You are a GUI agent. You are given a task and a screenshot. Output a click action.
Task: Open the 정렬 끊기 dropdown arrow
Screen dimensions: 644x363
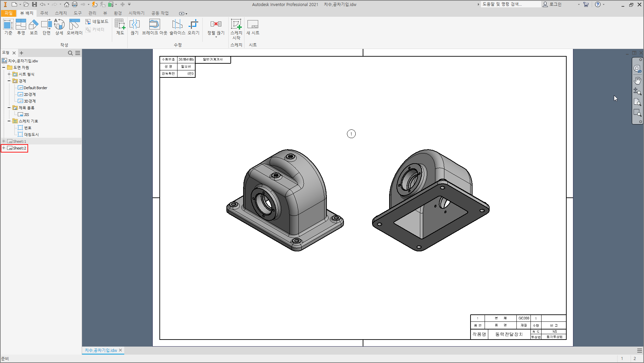tap(216, 37)
